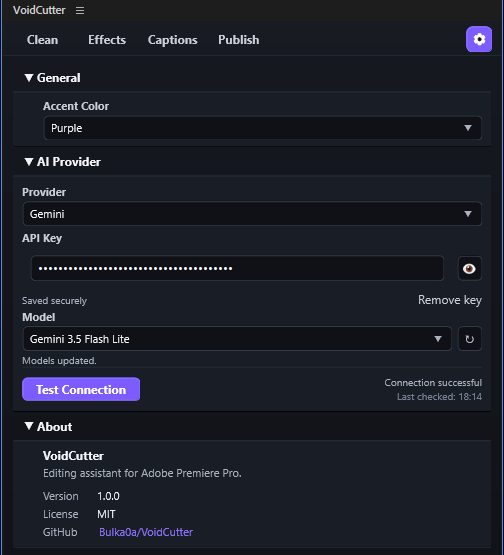Screen dimensions: 504x555
Task: Refresh the model list with reload icon
Action: [469, 339]
